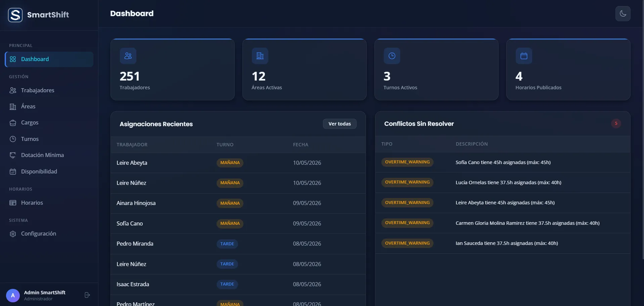Click the FECHA column header
644x306 pixels.
coord(301,145)
